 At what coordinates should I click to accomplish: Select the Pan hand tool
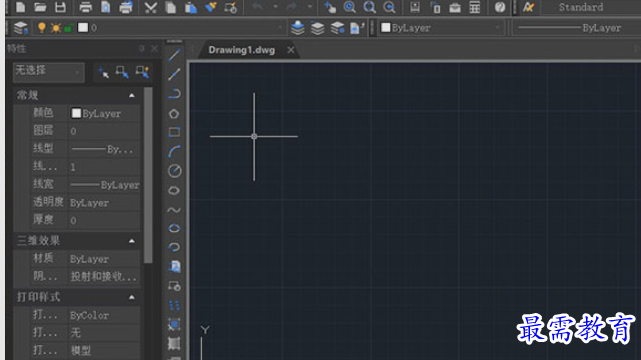tap(330, 7)
